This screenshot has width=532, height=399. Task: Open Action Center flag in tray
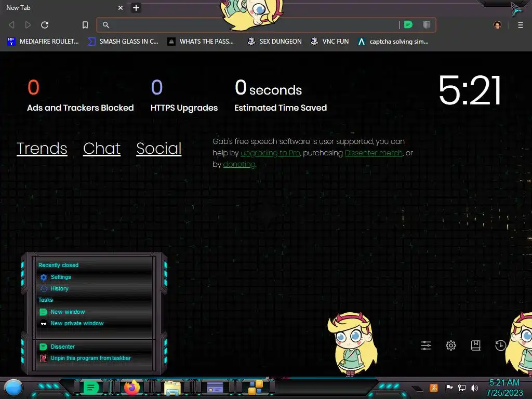coord(449,388)
